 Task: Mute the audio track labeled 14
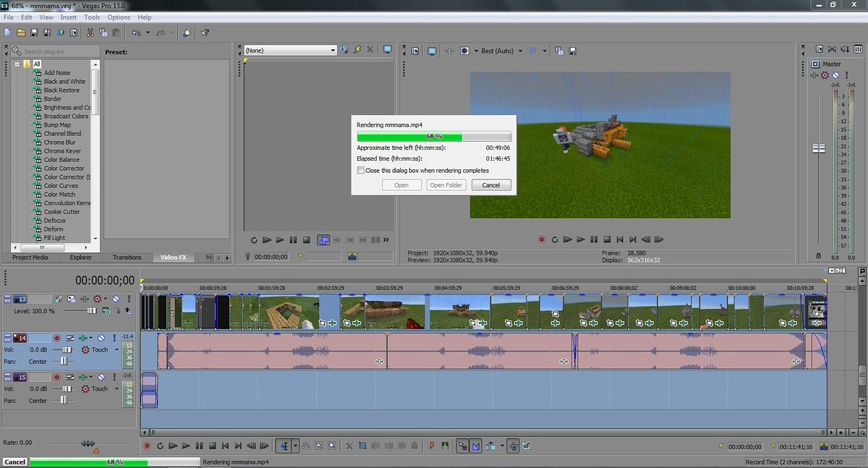pos(101,338)
